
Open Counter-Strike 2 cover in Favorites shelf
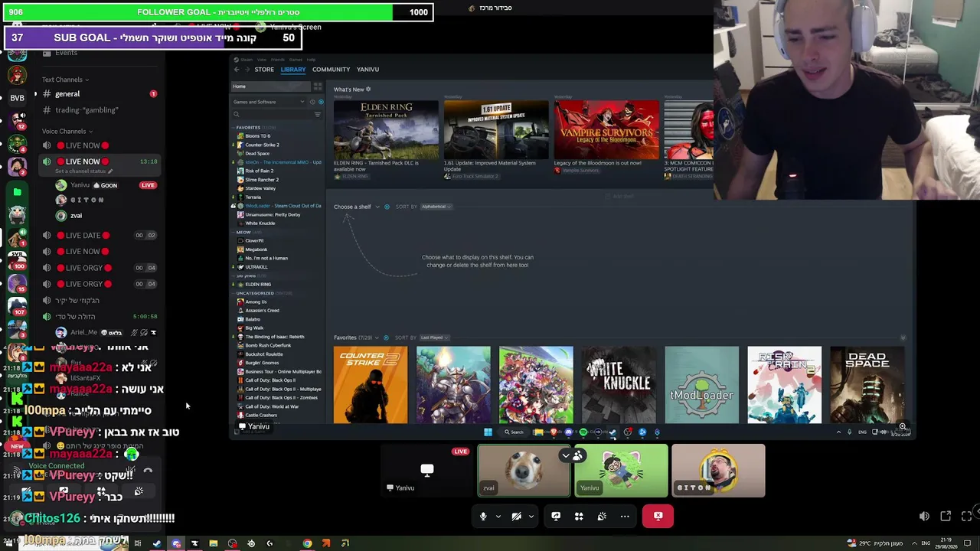(371, 385)
